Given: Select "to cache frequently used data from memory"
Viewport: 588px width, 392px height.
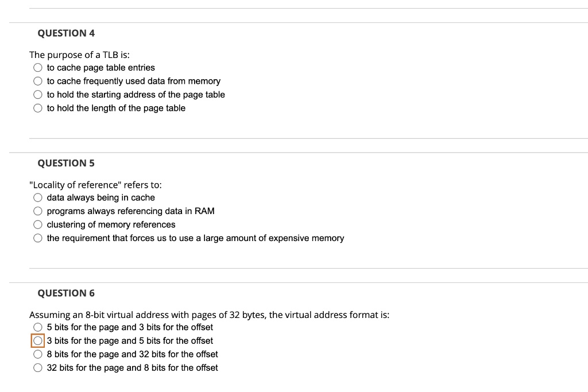Looking at the screenshot, I should 37,81.
